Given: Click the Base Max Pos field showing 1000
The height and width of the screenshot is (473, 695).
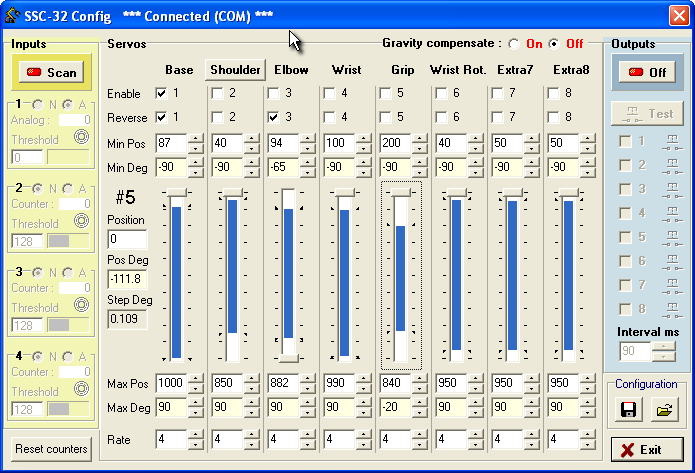Looking at the screenshot, I should point(172,383).
